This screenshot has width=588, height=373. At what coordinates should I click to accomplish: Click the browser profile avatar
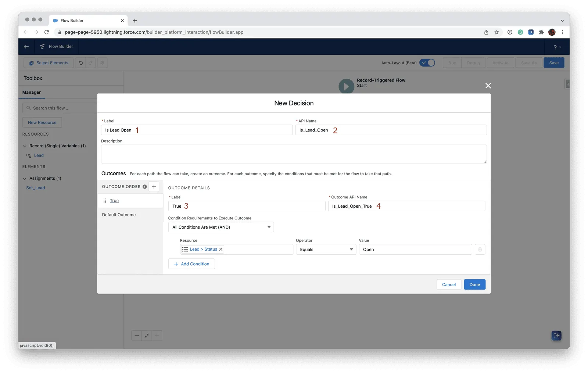(552, 32)
